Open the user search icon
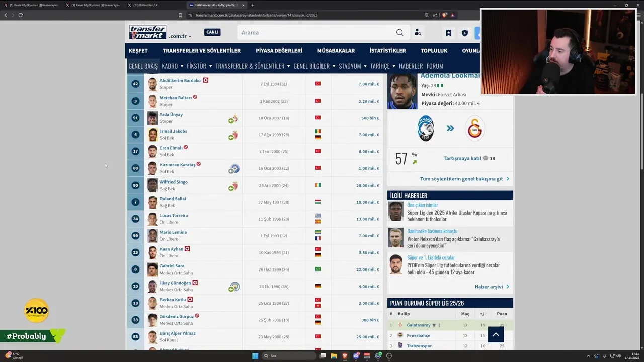The height and width of the screenshot is (362, 644). 418,33
